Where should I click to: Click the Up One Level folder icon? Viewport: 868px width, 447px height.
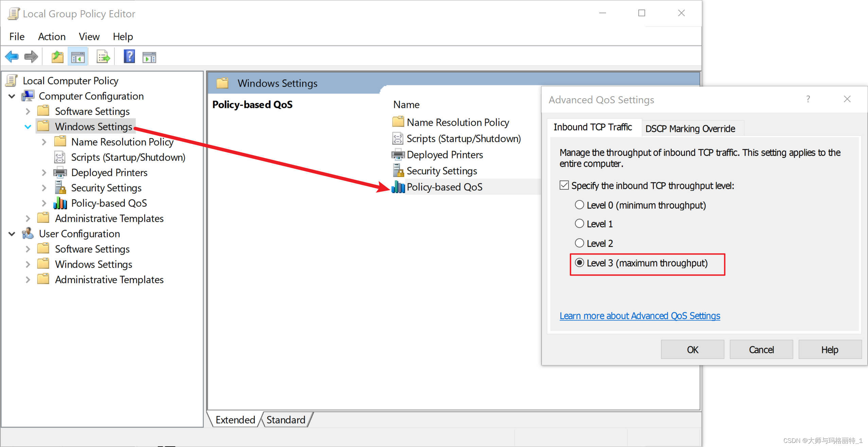pyautogui.click(x=57, y=56)
